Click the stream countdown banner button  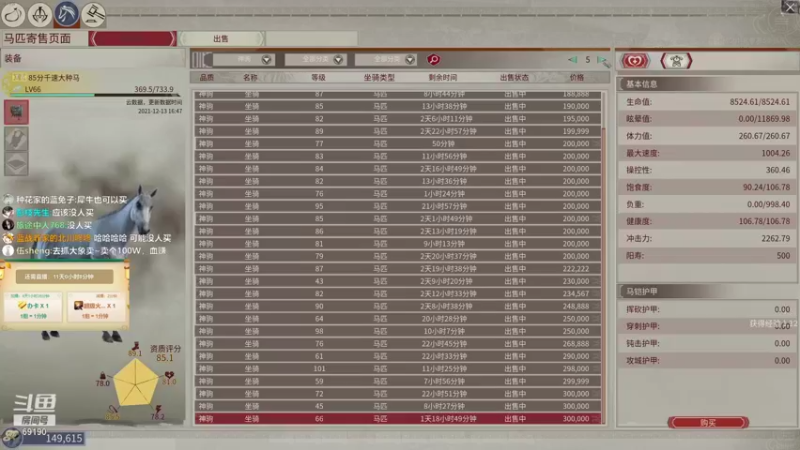(64, 277)
